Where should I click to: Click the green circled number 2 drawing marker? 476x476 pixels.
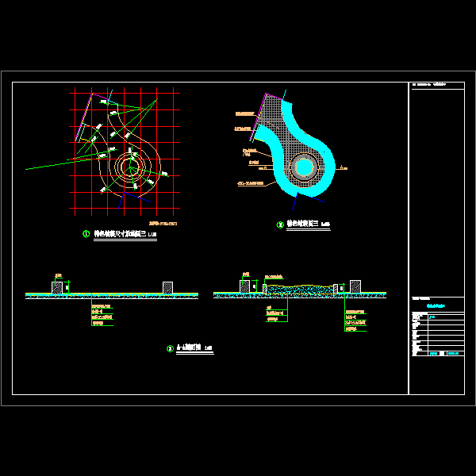pos(280,225)
